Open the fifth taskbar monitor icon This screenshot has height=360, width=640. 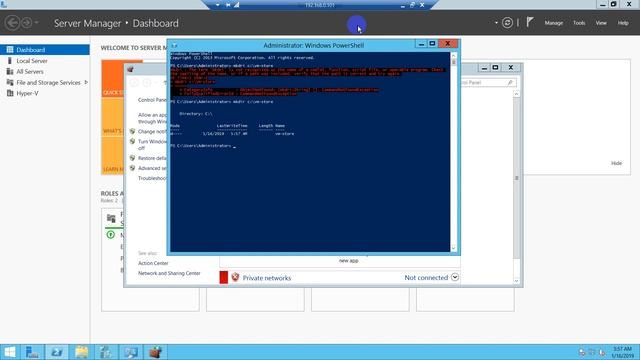[131, 352]
